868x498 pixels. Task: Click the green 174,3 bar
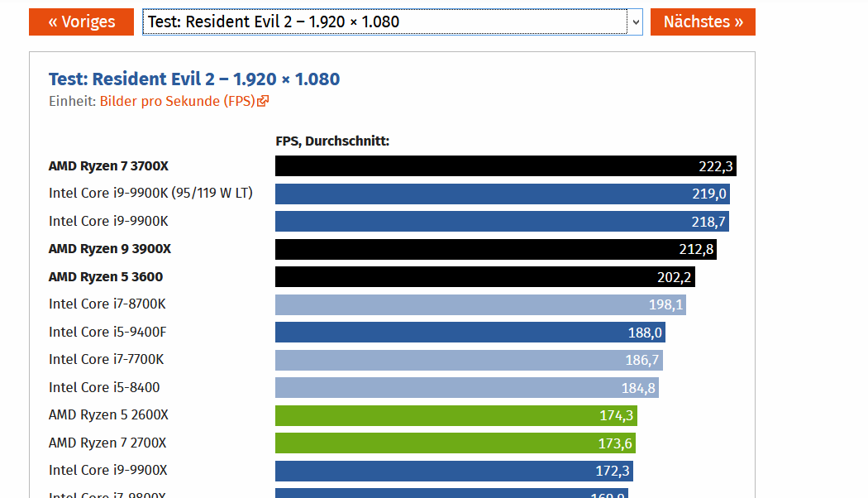click(x=456, y=415)
